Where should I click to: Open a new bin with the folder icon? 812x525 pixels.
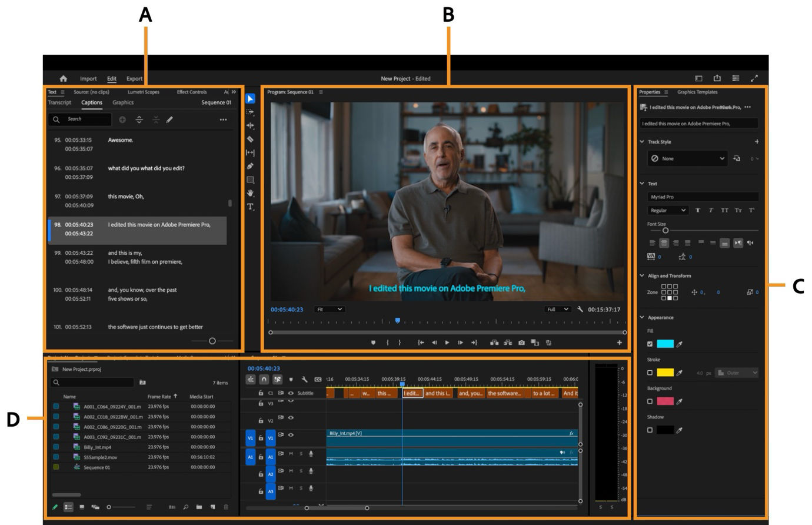coord(199,507)
